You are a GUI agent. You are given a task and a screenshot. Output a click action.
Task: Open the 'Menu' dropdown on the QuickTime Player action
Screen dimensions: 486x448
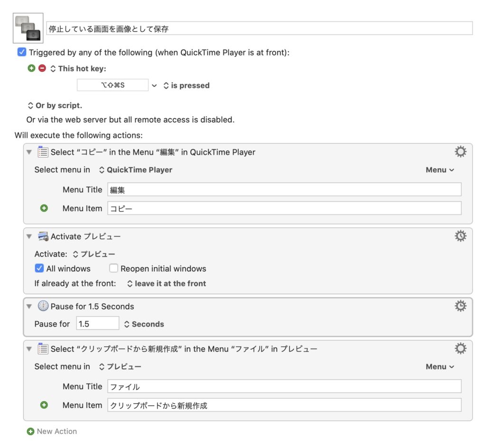(x=439, y=169)
